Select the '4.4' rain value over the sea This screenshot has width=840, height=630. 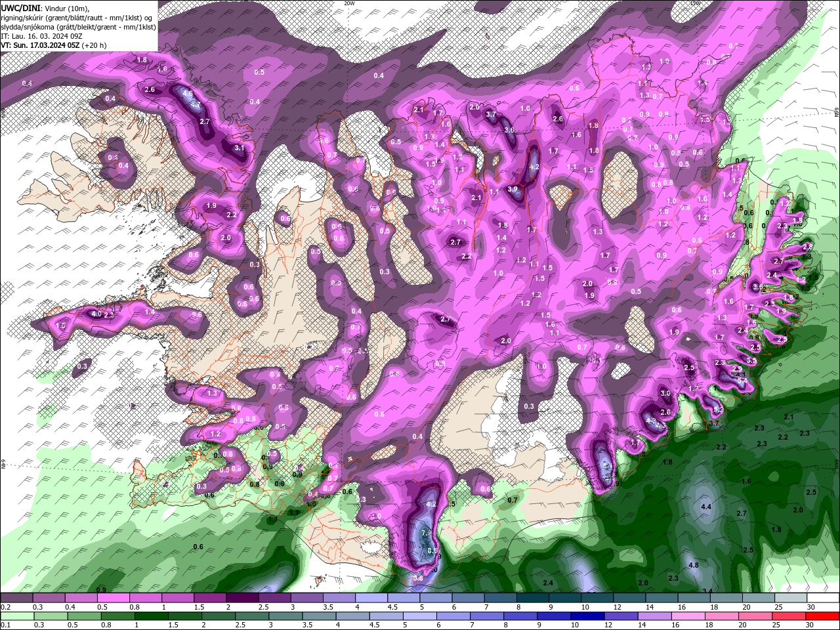tap(706, 507)
